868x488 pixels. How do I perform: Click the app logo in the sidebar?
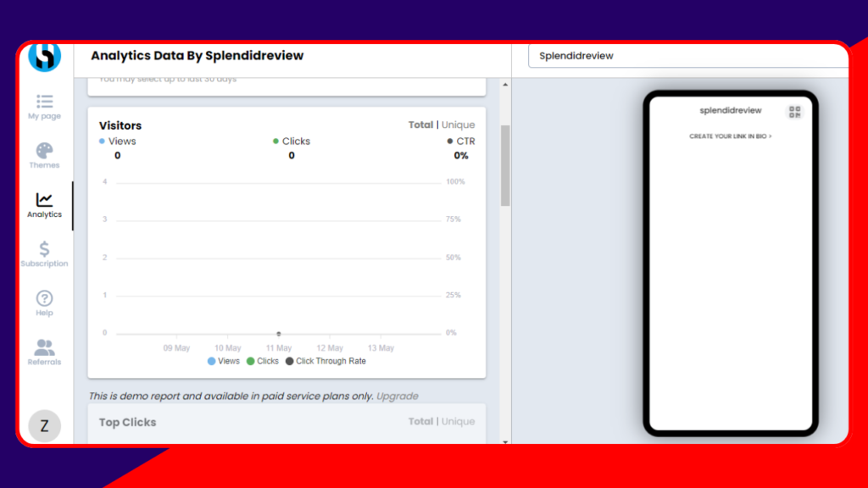(44, 56)
